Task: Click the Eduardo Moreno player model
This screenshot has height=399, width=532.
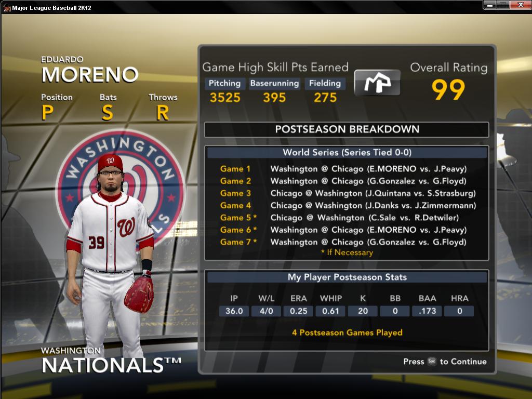Action: coord(110,256)
